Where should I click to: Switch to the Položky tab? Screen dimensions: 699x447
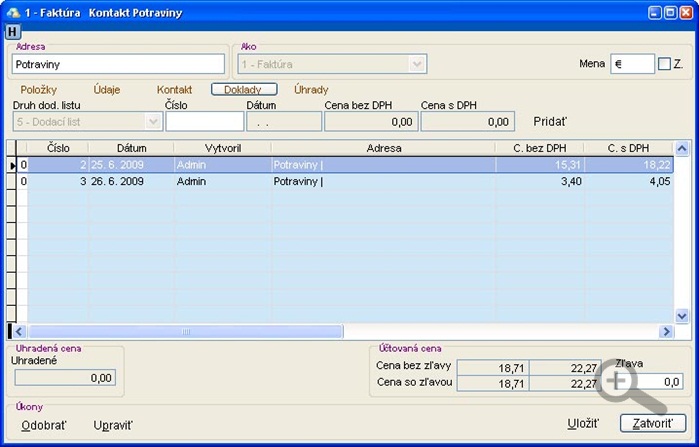pyautogui.click(x=39, y=90)
